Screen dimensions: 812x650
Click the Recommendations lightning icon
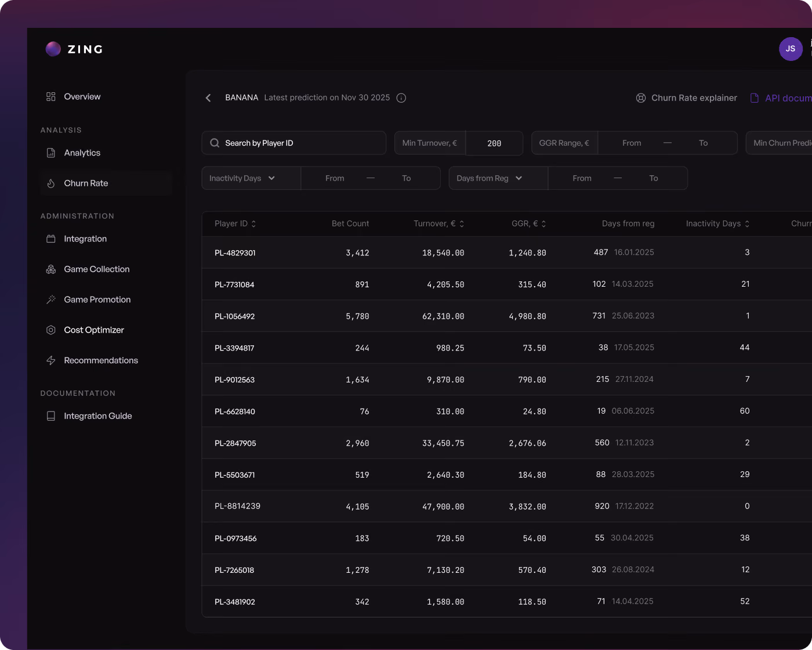click(51, 360)
